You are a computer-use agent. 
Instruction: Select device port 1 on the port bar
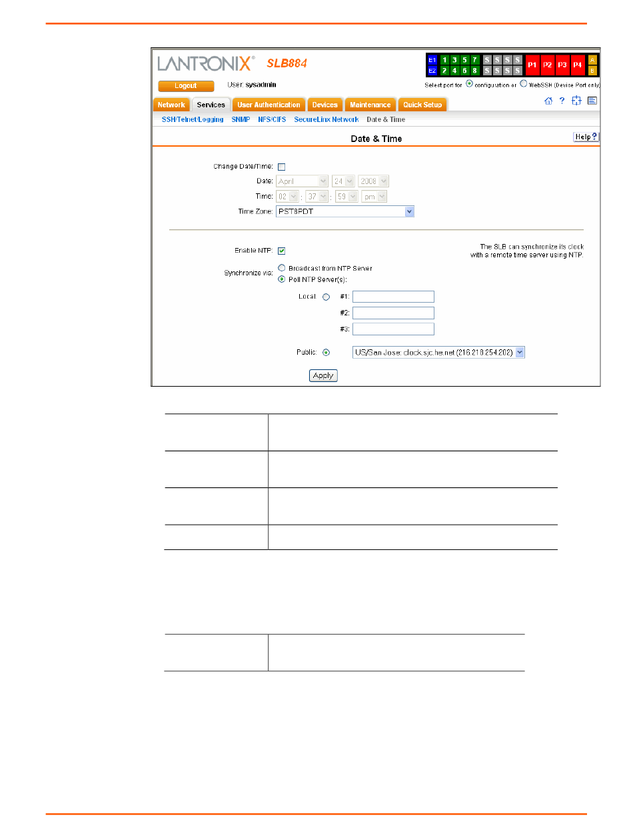click(444, 60)
